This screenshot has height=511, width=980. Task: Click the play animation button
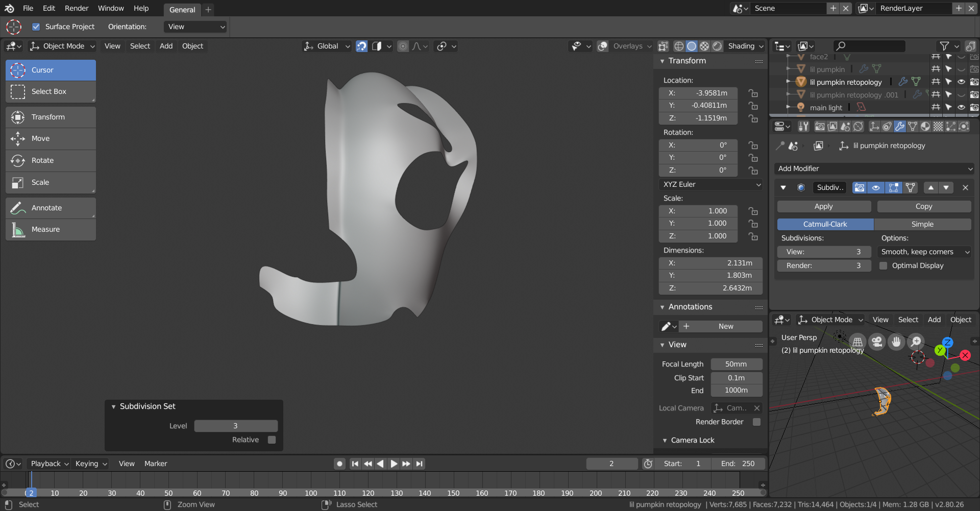coord(394,464)
